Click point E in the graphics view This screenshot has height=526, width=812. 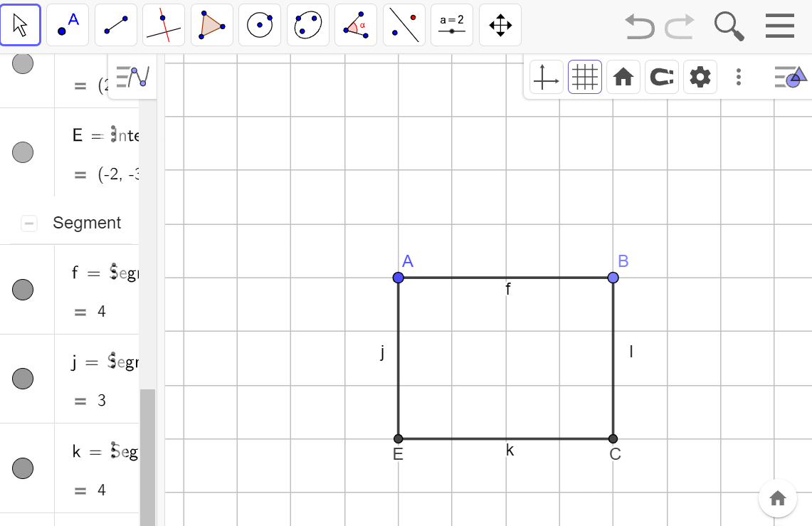(x=399, y=439)
